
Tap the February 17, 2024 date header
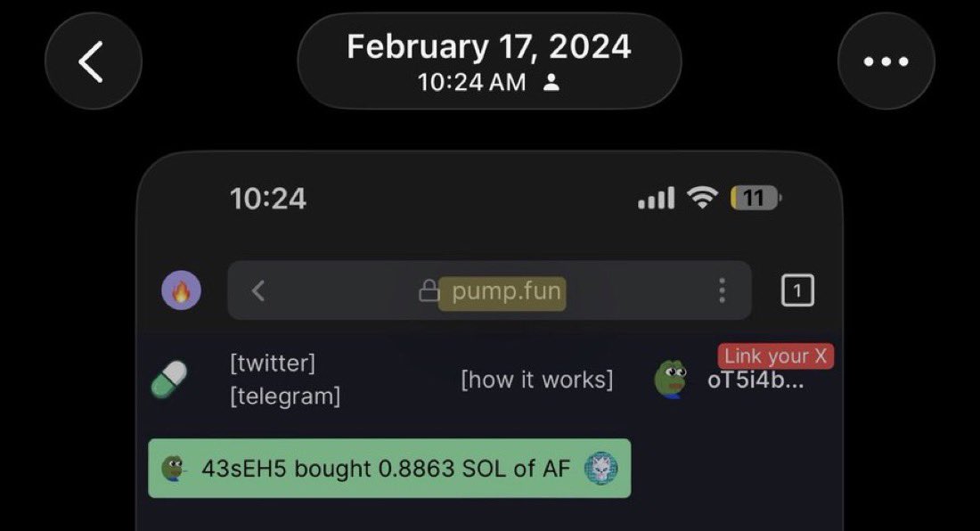click(489, 47)
